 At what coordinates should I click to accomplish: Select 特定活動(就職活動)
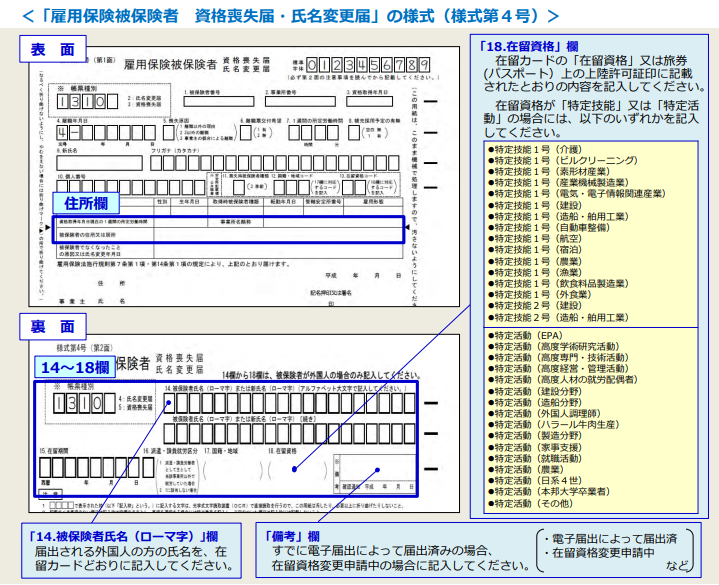(x=535, y=458)
